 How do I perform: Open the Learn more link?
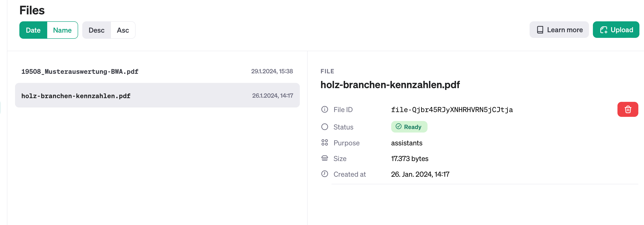559,30
